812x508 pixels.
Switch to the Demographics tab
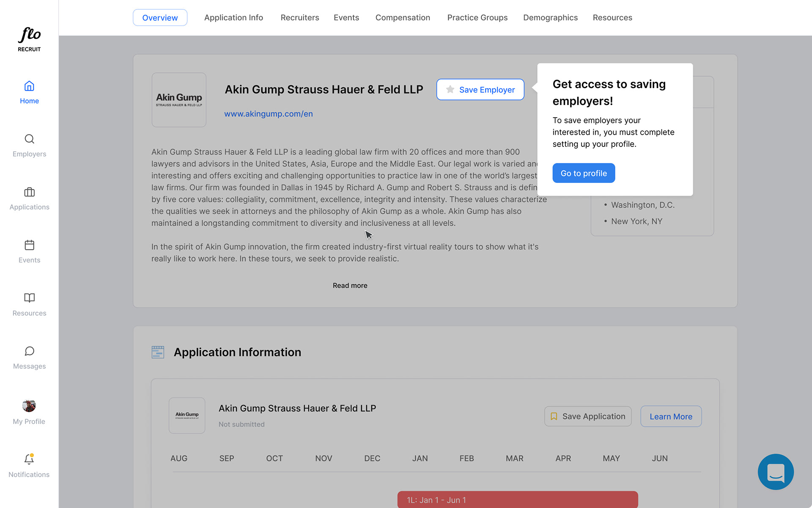(550, 18)
